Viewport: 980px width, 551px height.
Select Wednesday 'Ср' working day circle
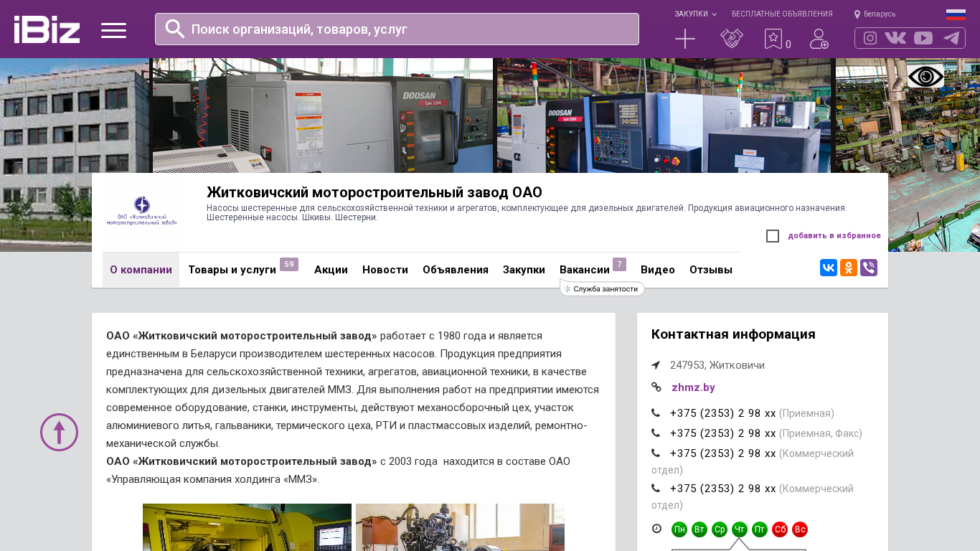coord(720,529)
